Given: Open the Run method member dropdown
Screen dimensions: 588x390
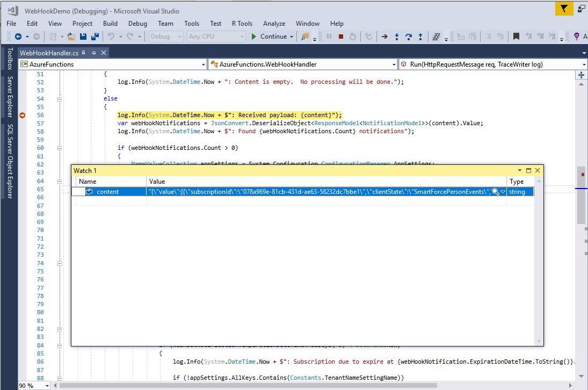Looking at the screenshot, I should click(x=584, y=64).
